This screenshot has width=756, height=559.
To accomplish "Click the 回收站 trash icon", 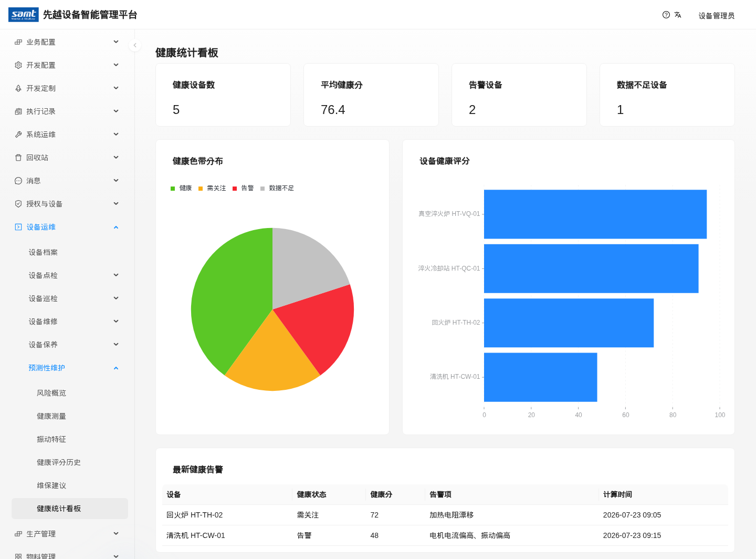I will [x=18, y=158].
